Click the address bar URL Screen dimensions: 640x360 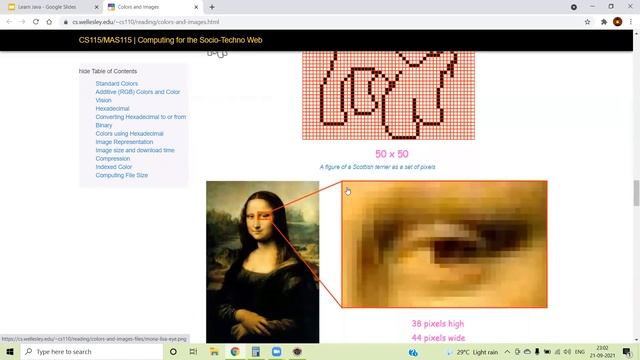[146, 22]
